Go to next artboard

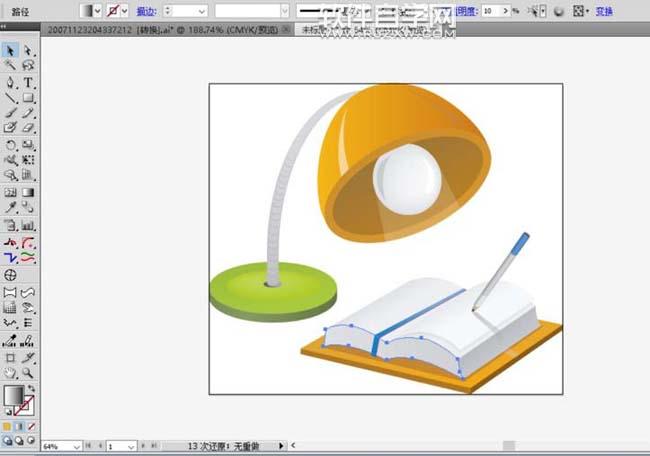click(143, 446)
